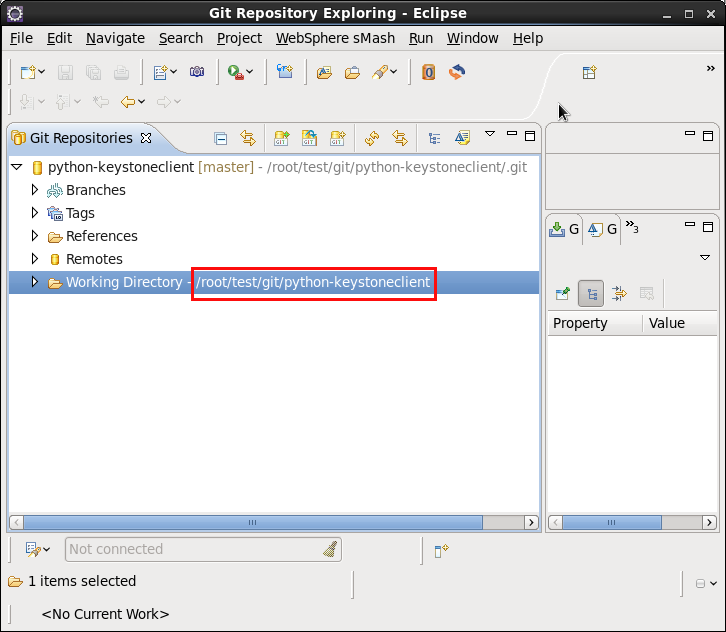Click the camera icon in main toolbar

(197, 72)
